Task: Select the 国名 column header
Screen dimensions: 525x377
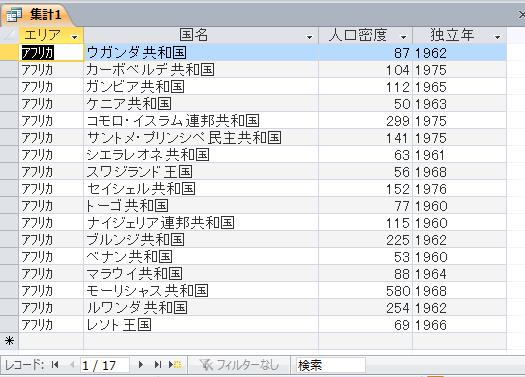Action: pyautogui.click(x=201, y=35)
